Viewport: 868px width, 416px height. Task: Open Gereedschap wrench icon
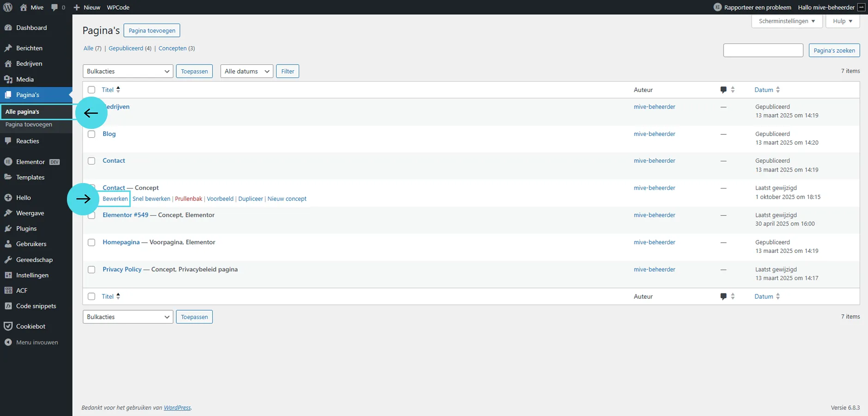click(8, 260)
